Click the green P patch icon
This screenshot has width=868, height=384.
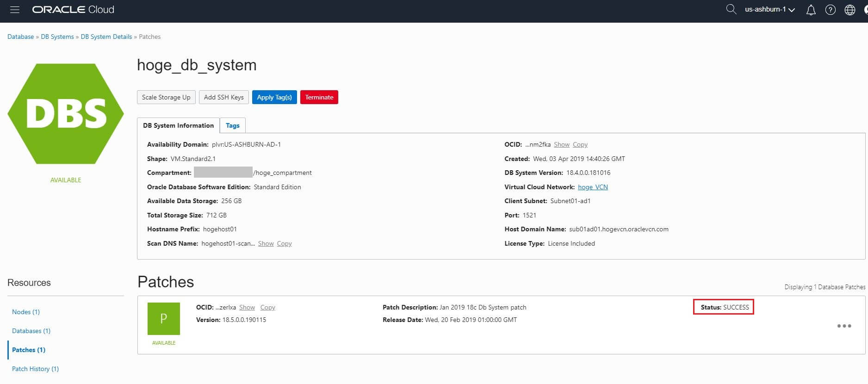164,319
